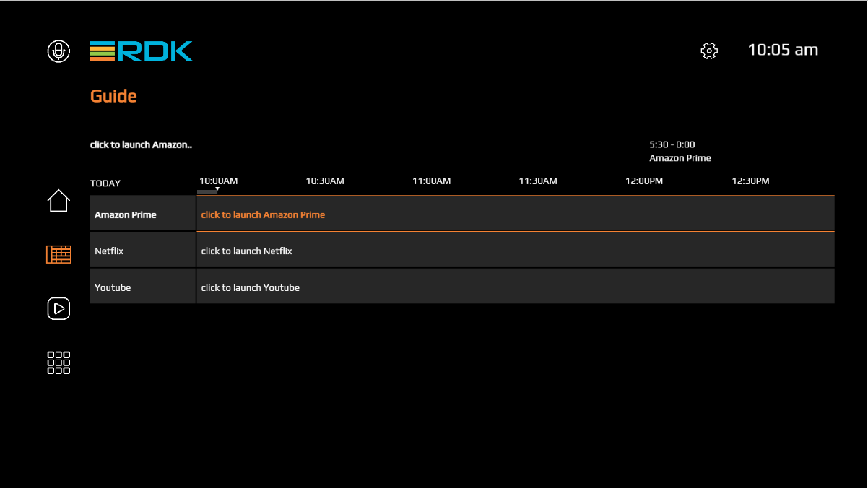The image size is (868, 491).
Task: Click the 10:05 am clock display
Action: point(783,50)
